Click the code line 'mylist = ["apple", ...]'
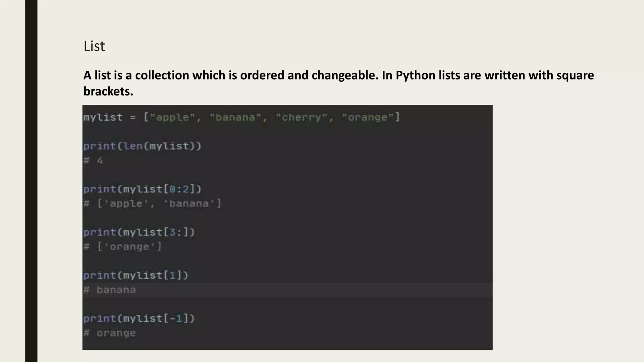This screenshot has width=644, height=362. click(241, 117)
